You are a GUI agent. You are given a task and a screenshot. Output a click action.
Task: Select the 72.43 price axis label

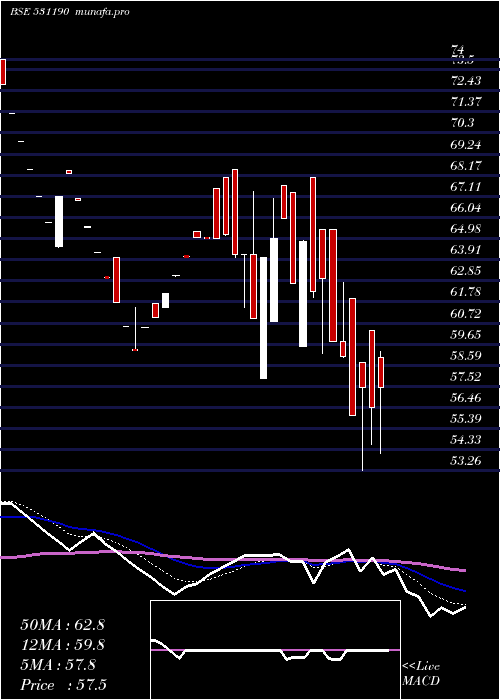tap(466, 81)
